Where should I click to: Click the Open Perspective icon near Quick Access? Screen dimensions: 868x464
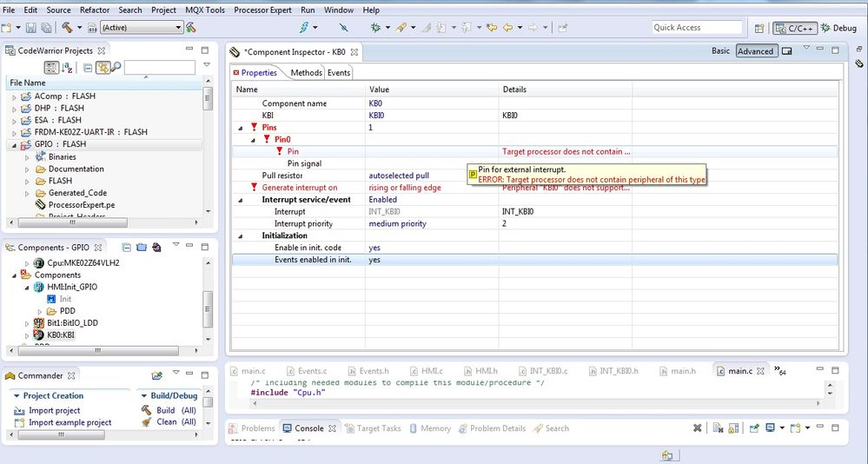[x=759, y=28]
